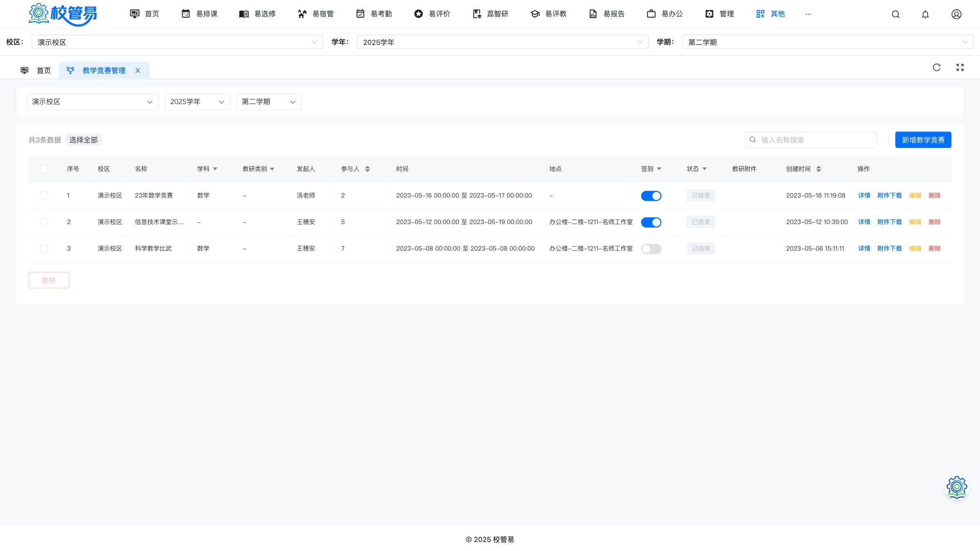This screenshot has height=551, width=980.
Task: Open 易报告 report icon
Action: tap(593, 14)
